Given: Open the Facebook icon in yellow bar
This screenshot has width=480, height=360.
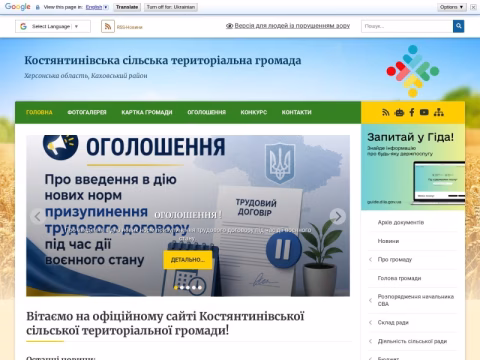Looking at the screenshot, I should (x=412, y=112).
